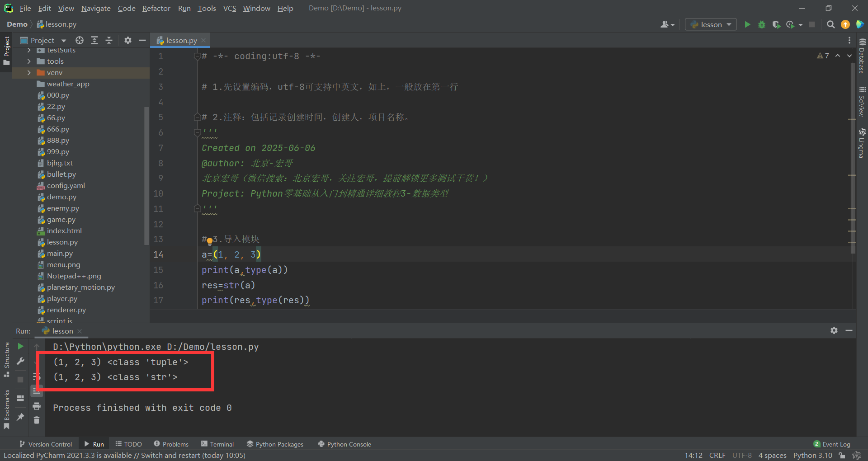868x461 pixels.
Task: Switch to the Terminal tab
Action: (x=217, y=444)
